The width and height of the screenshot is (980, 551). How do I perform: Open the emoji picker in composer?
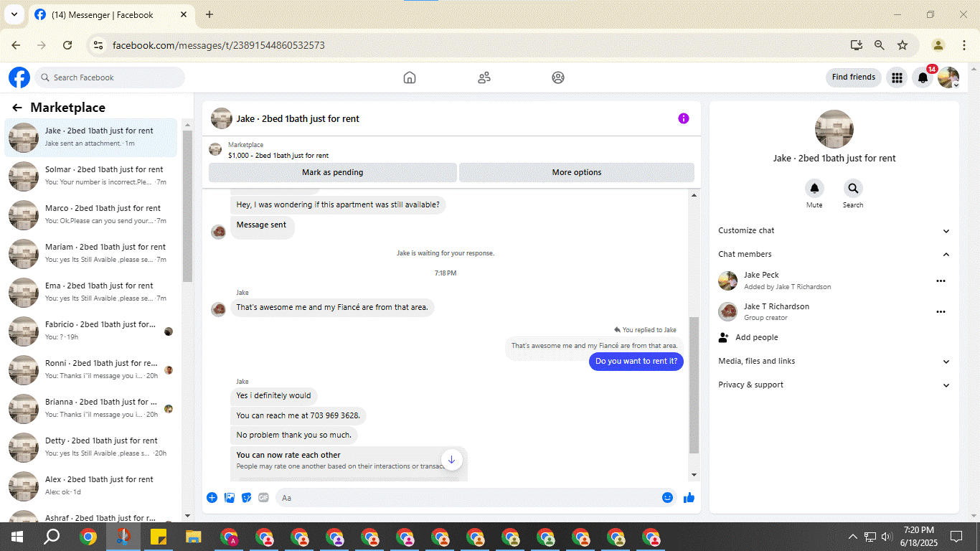(668, 497)
